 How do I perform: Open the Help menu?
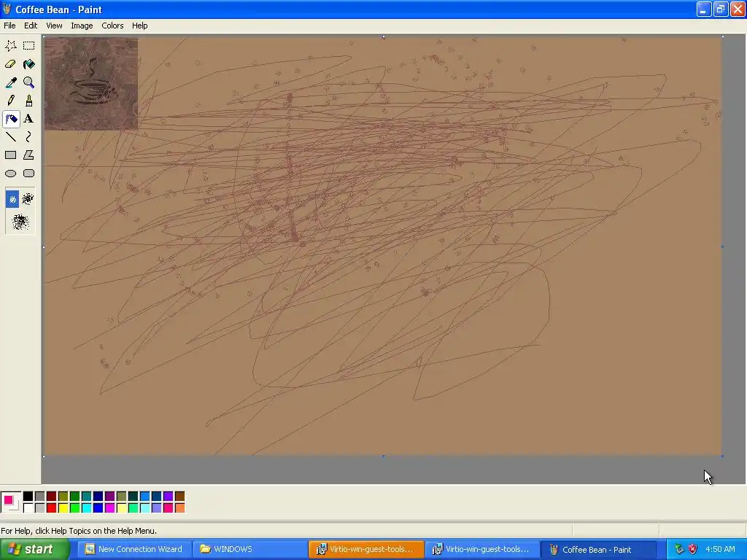tap(139, 26)
